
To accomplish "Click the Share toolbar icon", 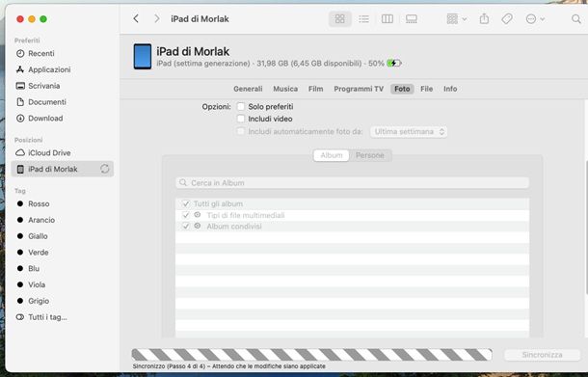I will pyautogui.click(x=484, y=18).
